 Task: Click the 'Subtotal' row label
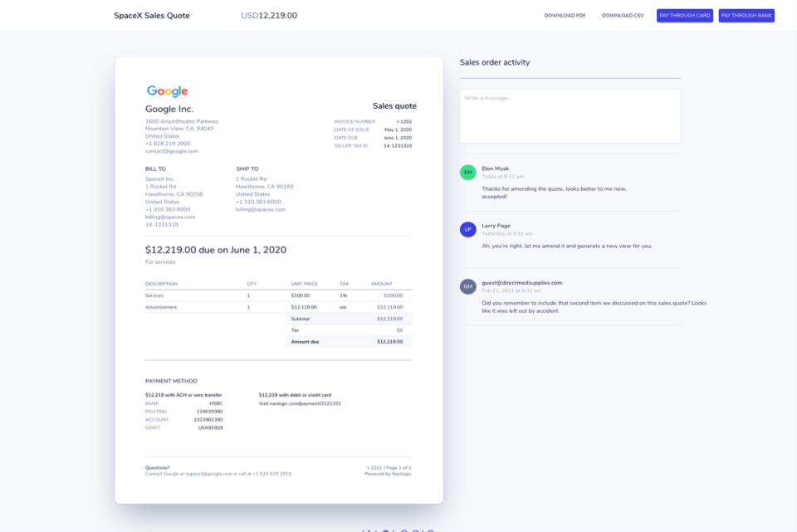click(300, 319)
